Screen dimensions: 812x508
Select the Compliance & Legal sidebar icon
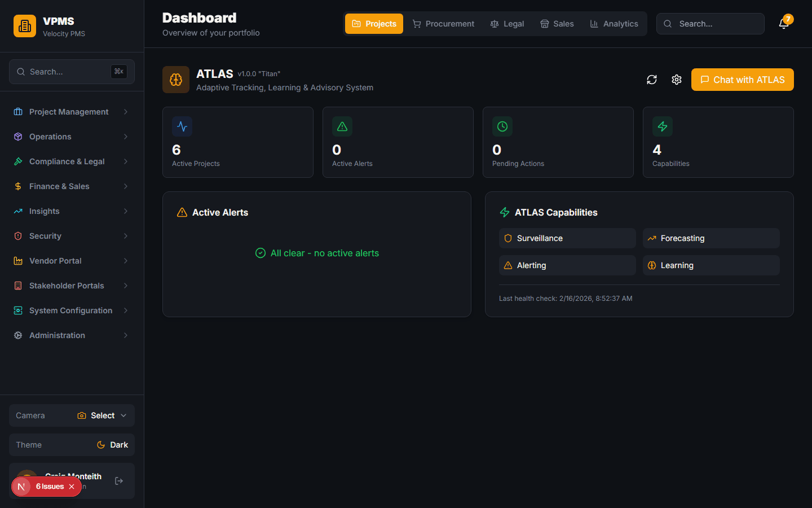(x=18, y=161)
